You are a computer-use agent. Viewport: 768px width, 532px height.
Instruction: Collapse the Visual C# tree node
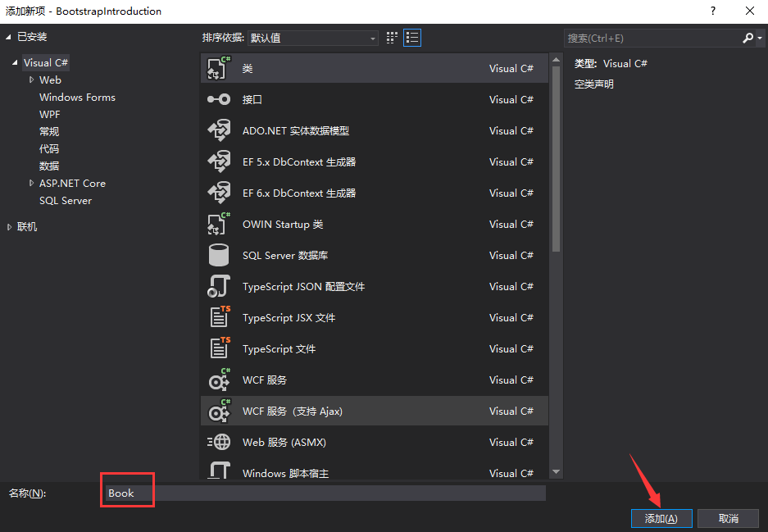16,62
